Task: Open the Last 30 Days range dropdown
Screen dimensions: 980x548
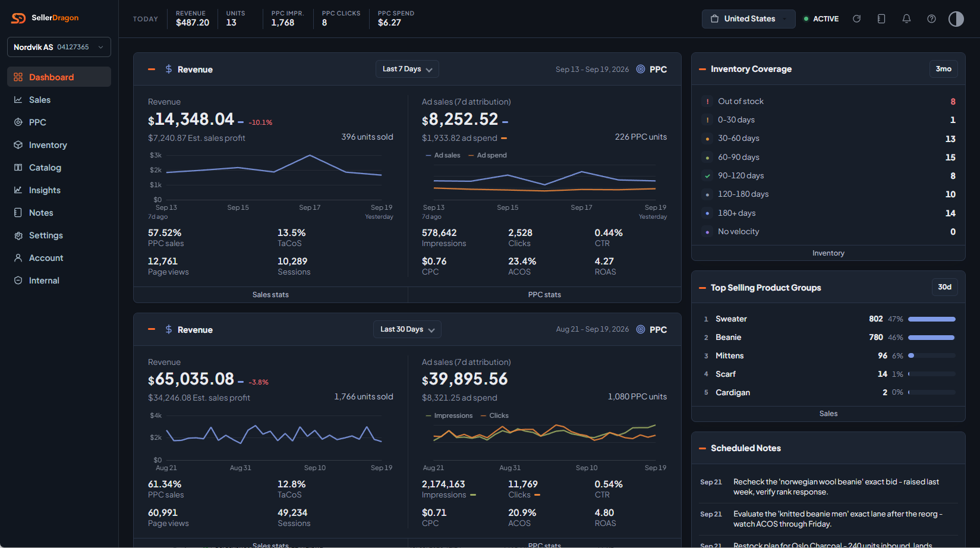Action: point(407,329)
